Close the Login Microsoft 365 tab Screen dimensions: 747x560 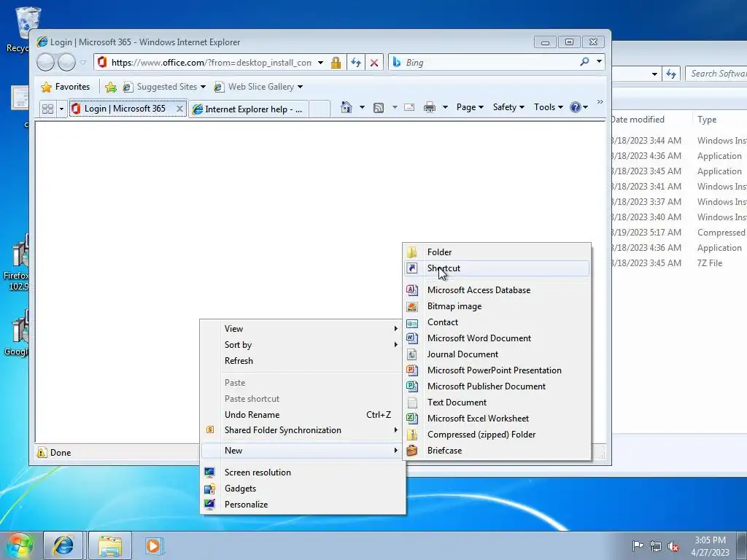pyautogui.click(x=179, y=109)
